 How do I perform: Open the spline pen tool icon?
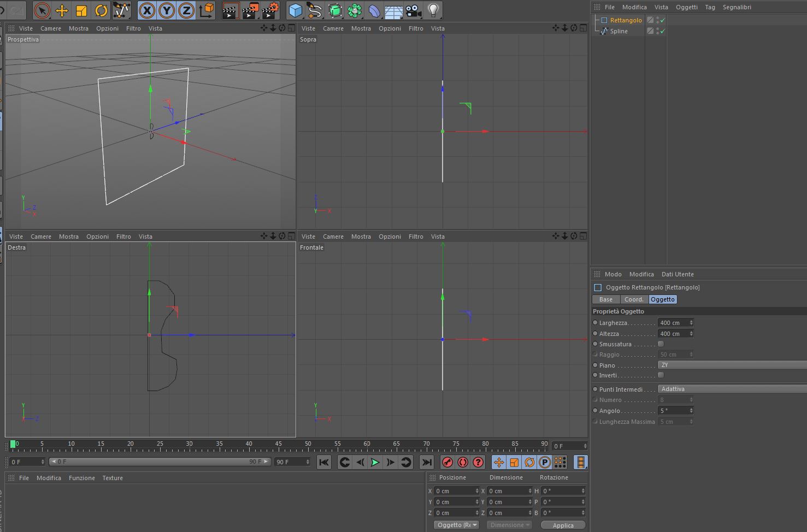(315, 10)
